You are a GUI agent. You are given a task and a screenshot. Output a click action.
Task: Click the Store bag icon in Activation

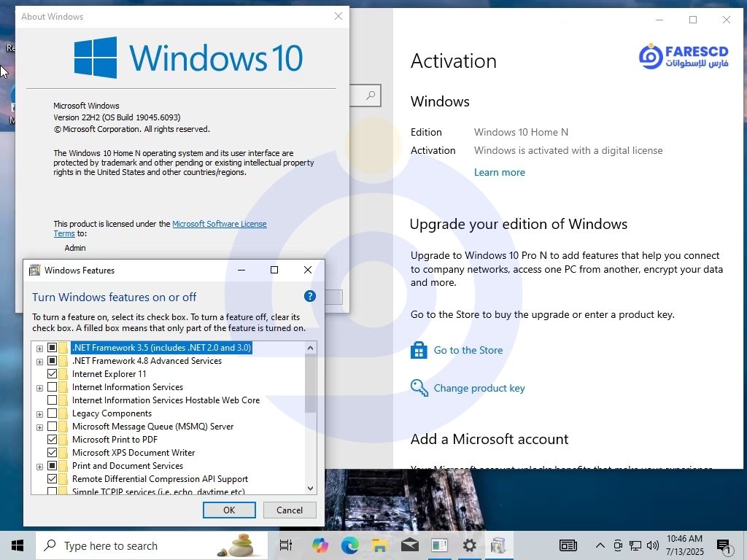click(x=419, y=351)
